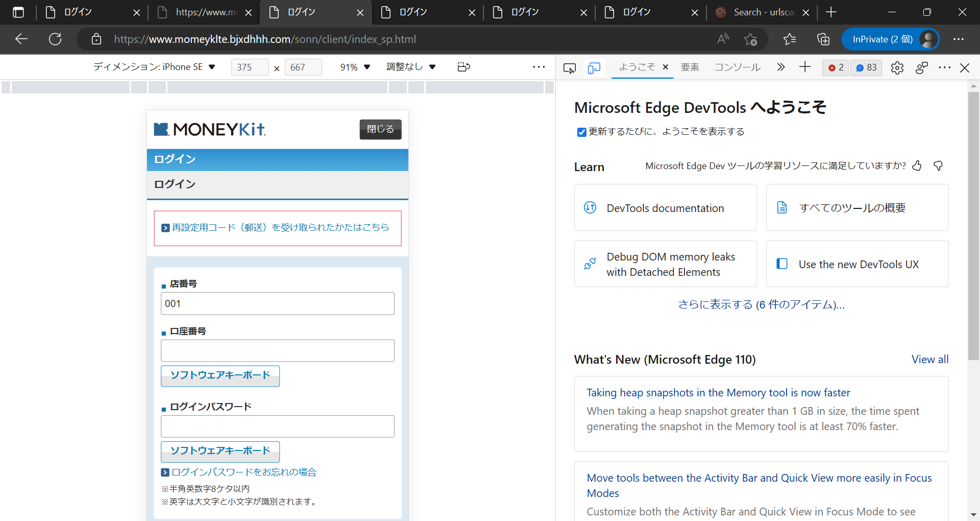Focus the ログインパスワード input field

click(x=278, y=427)
